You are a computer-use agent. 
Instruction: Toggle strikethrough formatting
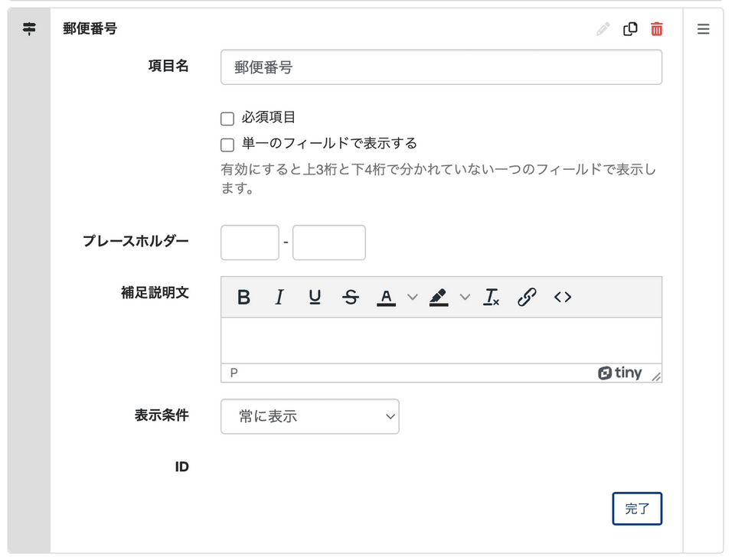pos(351,298)
